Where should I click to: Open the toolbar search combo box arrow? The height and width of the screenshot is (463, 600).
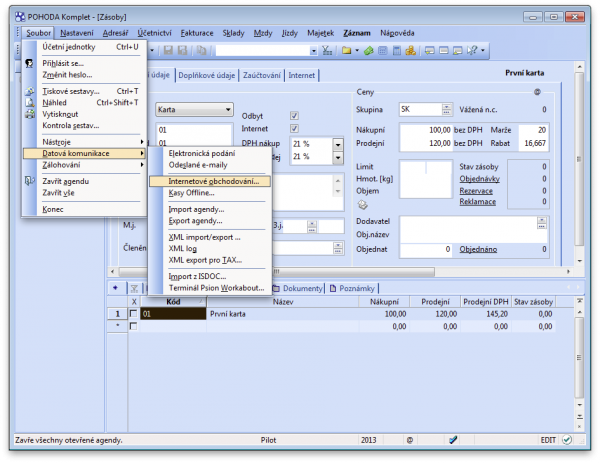coord(313,51)
